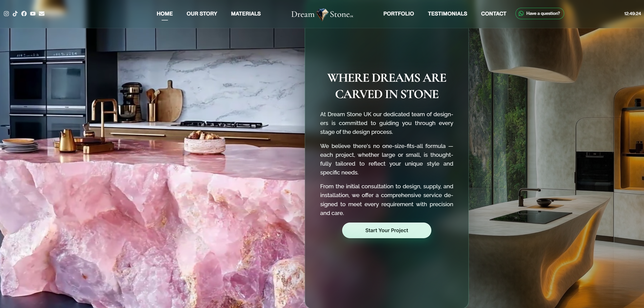Click the pink quartz kitchen island image
Viewport: 644px width, 308px height.
point(152,168)
